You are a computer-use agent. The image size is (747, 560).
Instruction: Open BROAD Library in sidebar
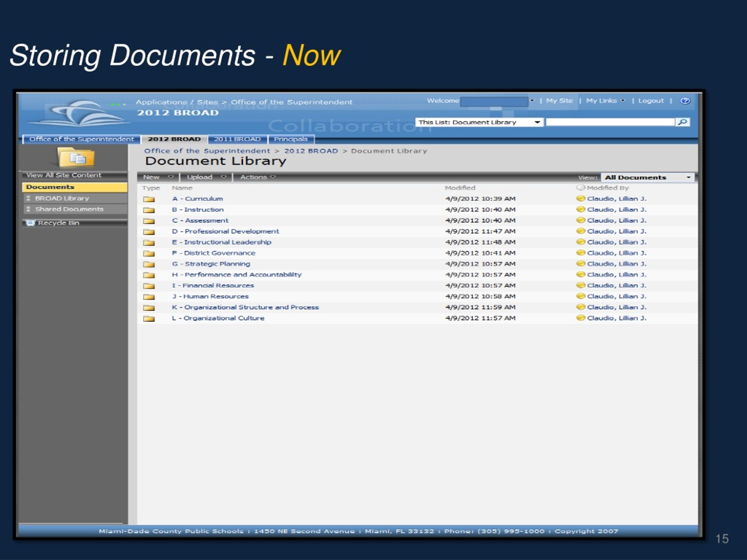click(62, 199)
